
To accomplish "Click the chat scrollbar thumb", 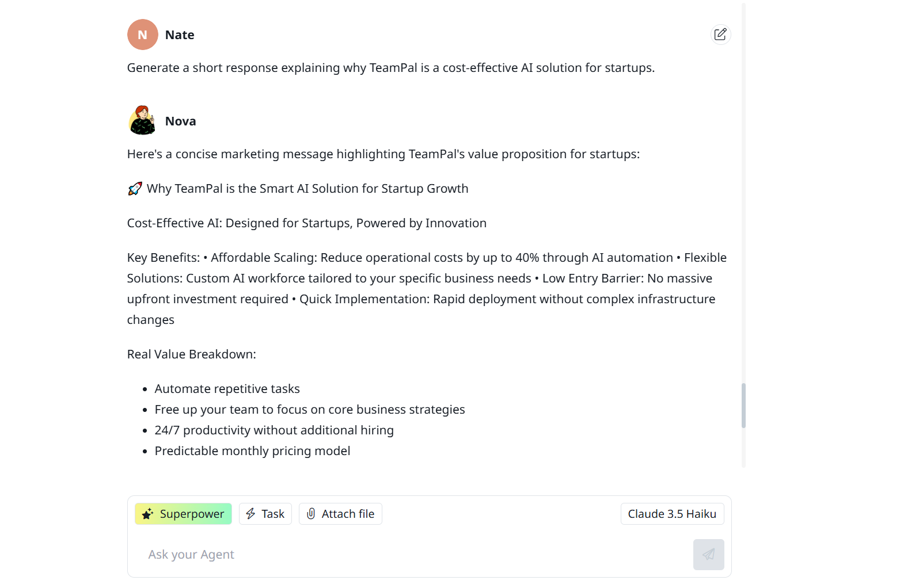I will (743, 406).
